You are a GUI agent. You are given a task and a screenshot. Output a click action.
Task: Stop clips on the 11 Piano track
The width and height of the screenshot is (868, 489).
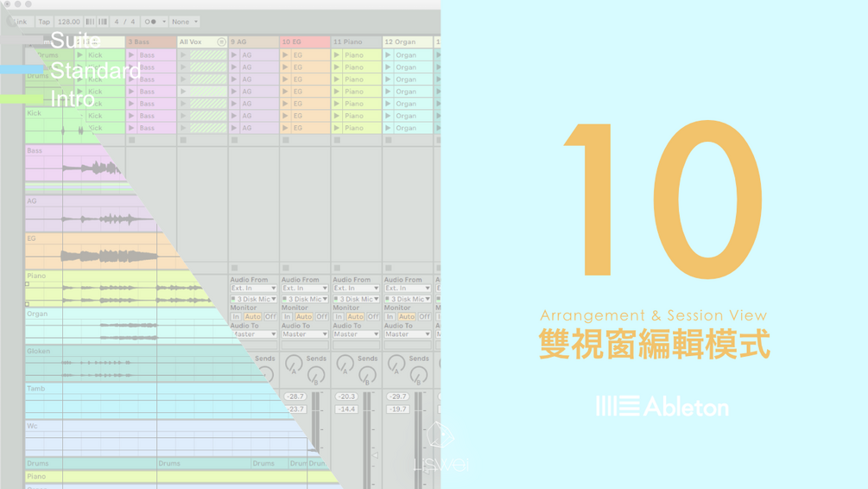point(337,140)
